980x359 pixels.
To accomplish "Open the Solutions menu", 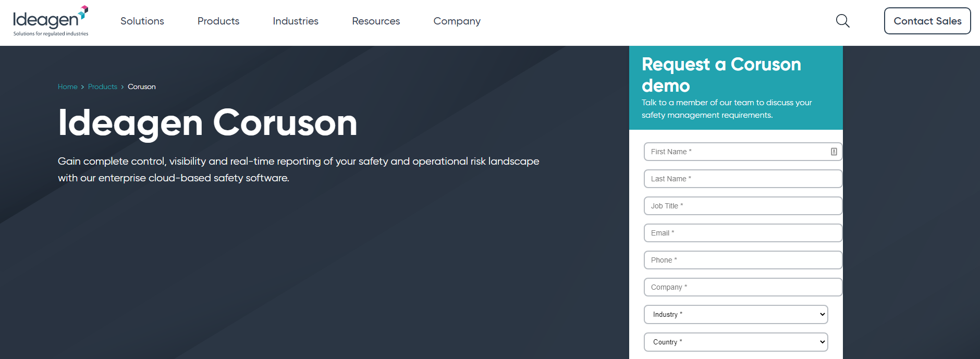I will click(142, 21).
